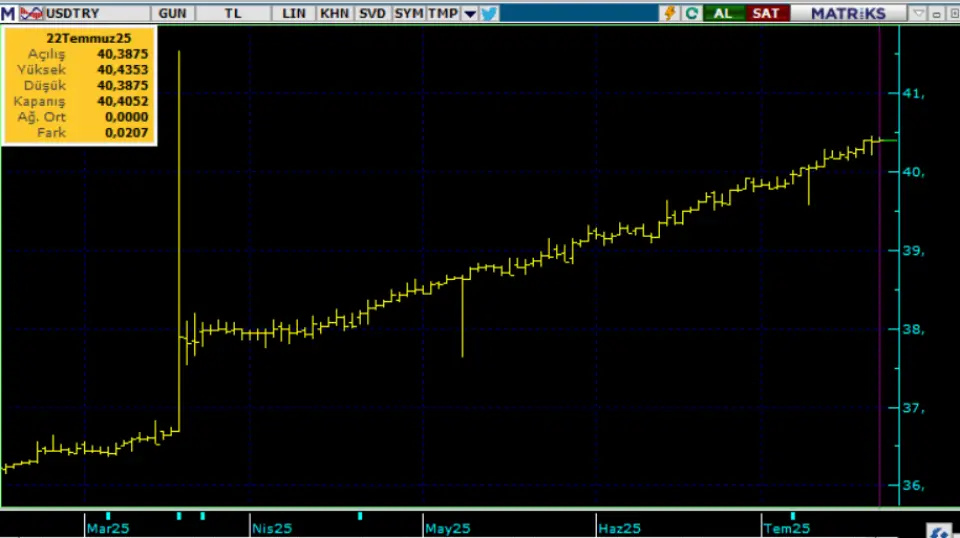Expand the dropdown arrow next to TMP
The image size is (960, 538).
[470, 13]
